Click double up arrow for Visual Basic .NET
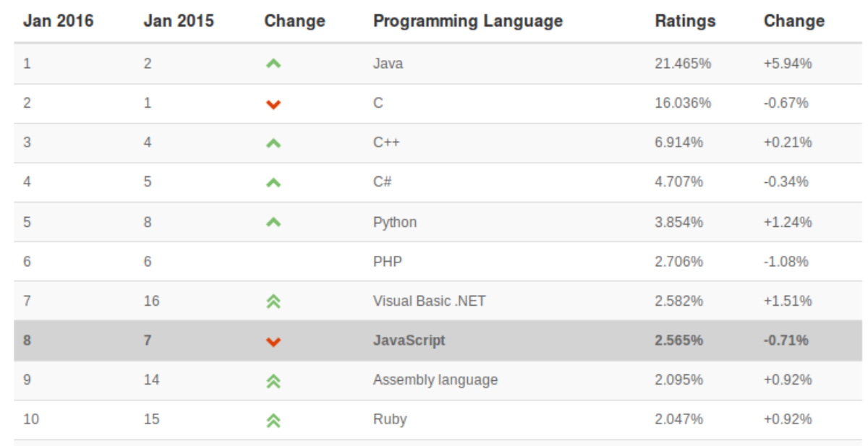 pyautogui.click(x=273, y=301)
